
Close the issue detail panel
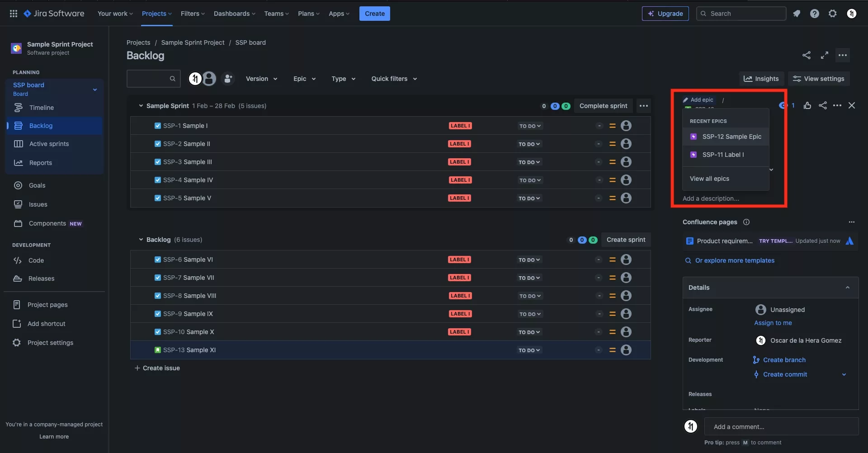[x=852, y=105]
